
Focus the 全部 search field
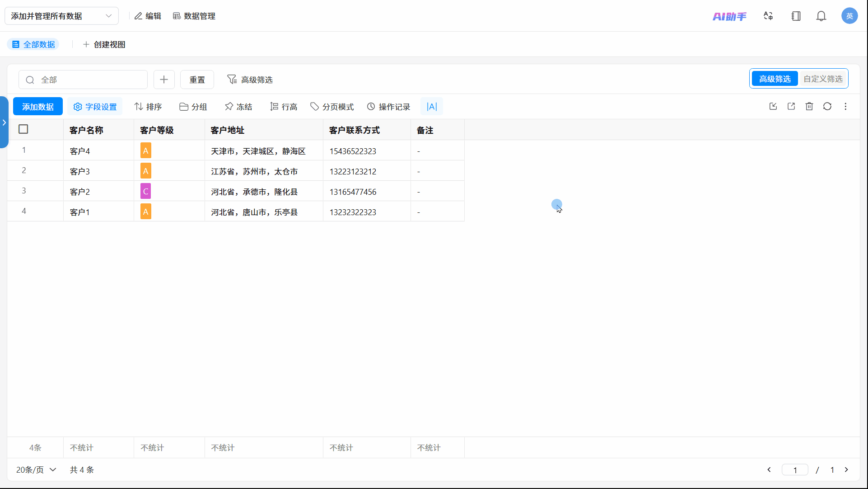point(83,80)
